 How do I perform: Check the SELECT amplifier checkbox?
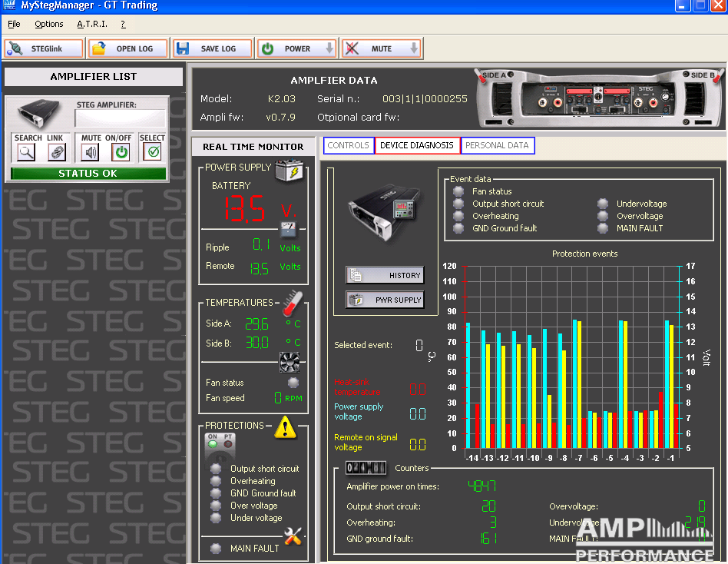pos(153,152)
